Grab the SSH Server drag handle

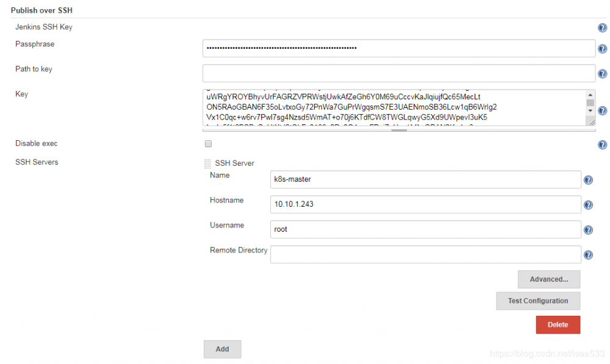[x=207, y=163]
